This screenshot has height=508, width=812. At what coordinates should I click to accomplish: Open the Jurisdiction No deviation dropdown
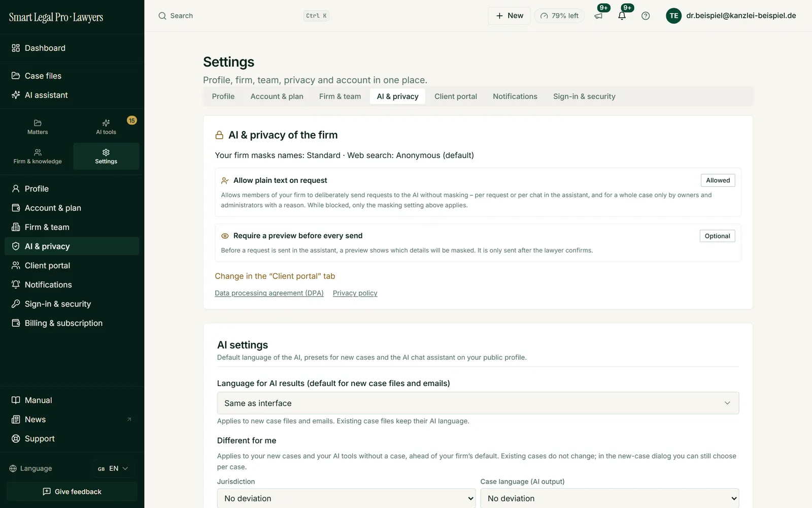point(346,498)
